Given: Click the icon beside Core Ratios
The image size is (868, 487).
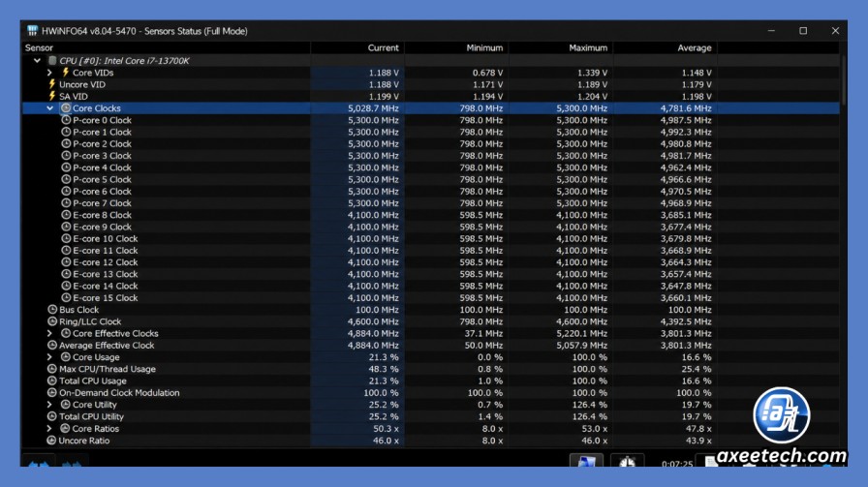Looking at the screenshot, I should tap(65, 428).
